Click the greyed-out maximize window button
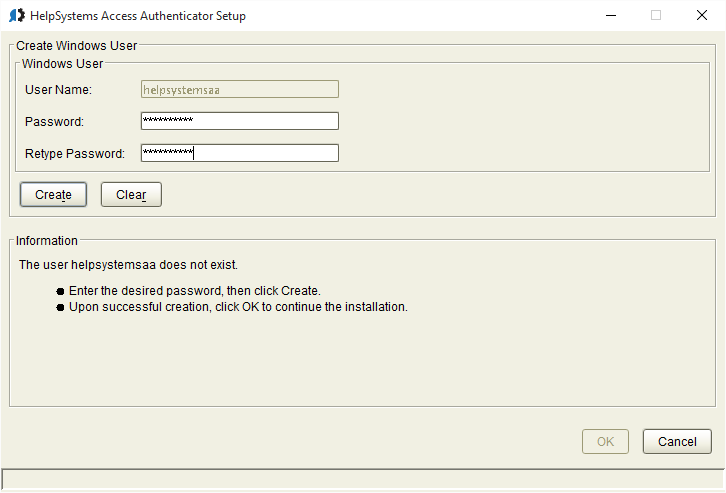 pos(656,16)
